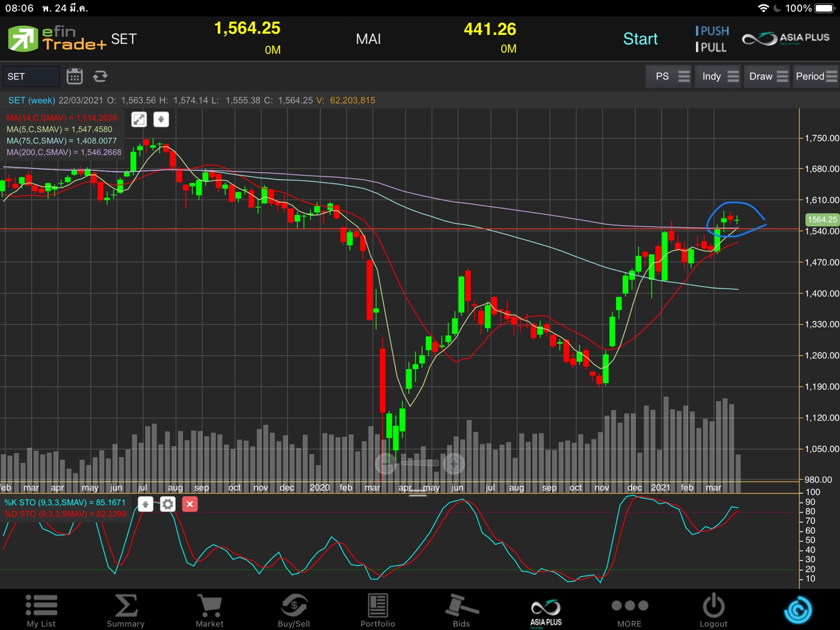Image resolution: width=840 pixels, height=630 pixels.
Task: Tap the Wi-Fi icon in the status bar
Action: click(763, 8)
